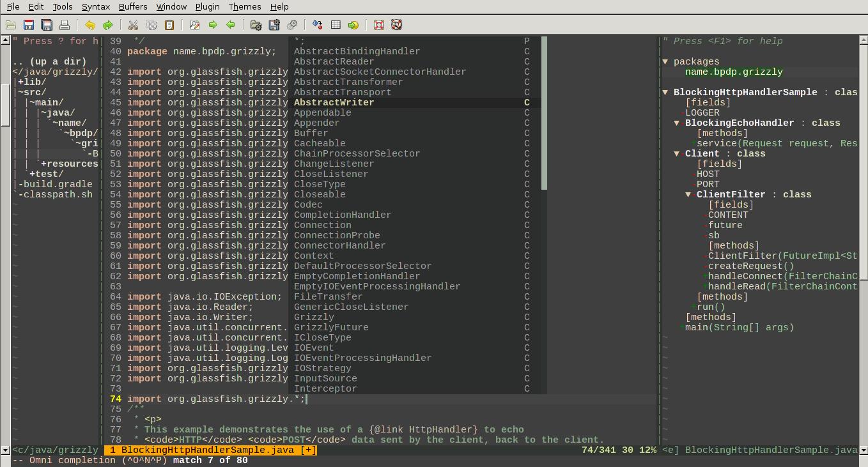Expand the +test/ directory in the file tree

coord(46,174)
